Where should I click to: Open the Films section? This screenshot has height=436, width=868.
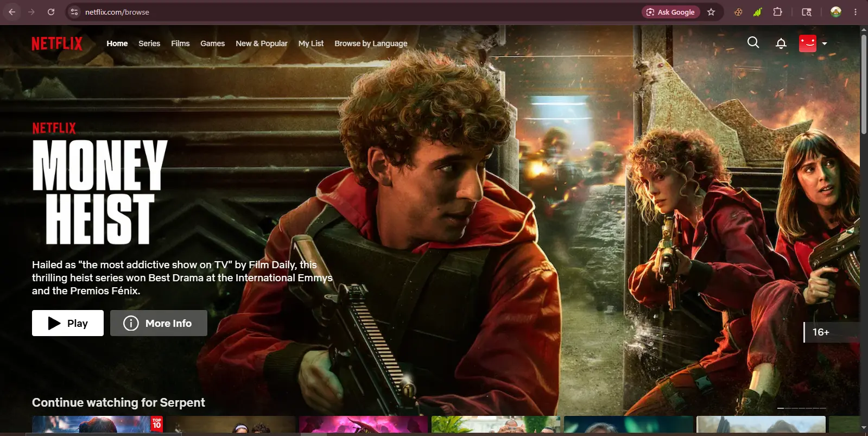180,43
